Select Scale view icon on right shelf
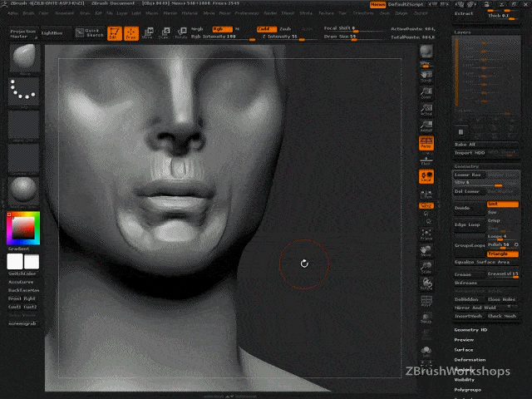532x399 pixels. click(426, 268)
